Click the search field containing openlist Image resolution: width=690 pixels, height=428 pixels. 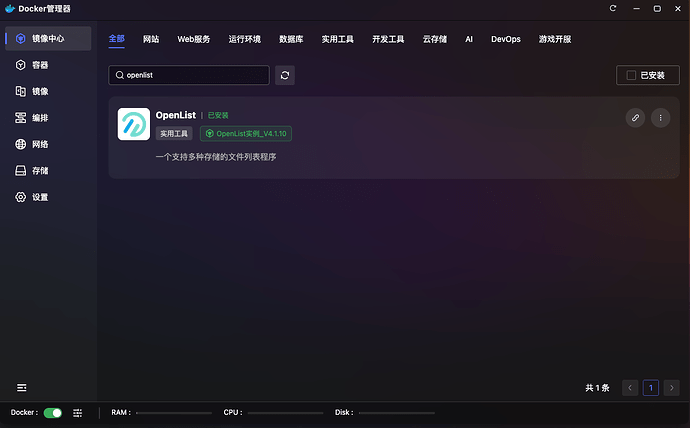click(x=189, y=75)
